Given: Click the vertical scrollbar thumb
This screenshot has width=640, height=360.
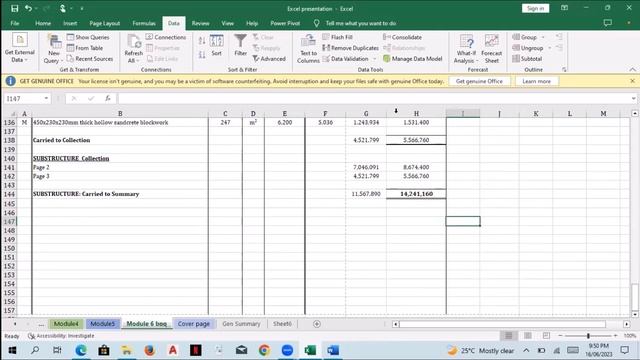Looking at the screenshot, I should (x=635, y=297).
